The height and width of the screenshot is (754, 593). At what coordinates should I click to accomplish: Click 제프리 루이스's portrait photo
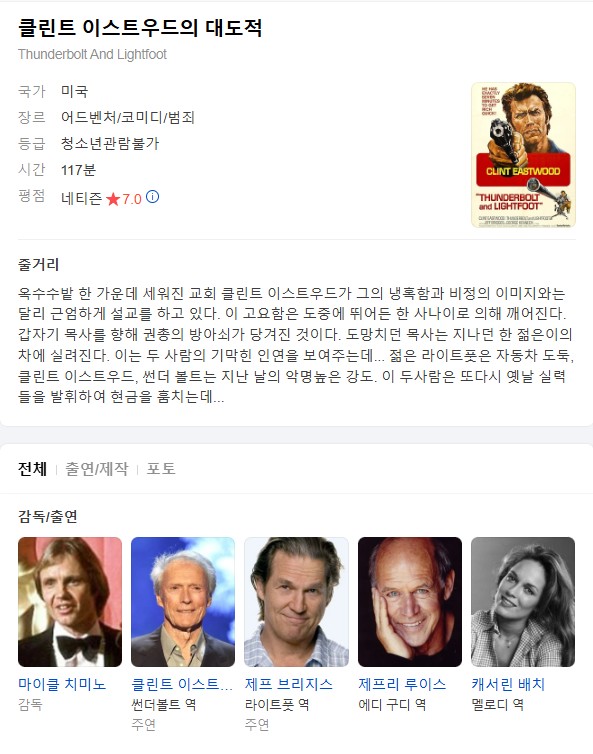[410, 602]
